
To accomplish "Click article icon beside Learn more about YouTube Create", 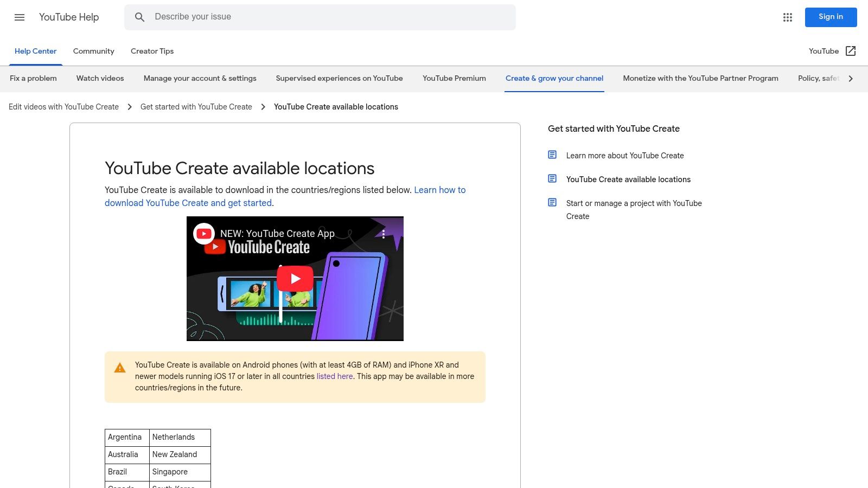I will (552, 155).
